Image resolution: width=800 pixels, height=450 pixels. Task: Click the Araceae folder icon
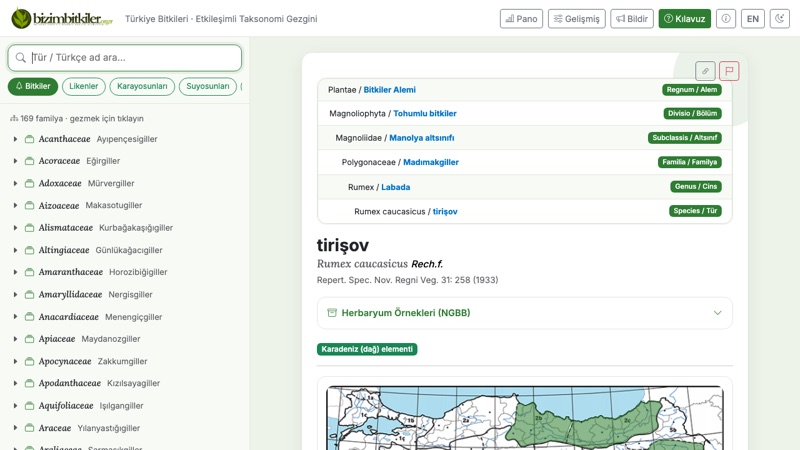(30, 428)
